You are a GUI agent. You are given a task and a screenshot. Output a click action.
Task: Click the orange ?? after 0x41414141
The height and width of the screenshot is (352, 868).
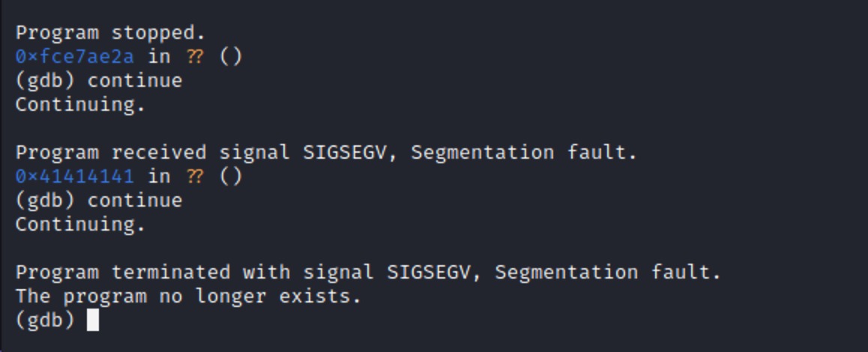point(195,176)
